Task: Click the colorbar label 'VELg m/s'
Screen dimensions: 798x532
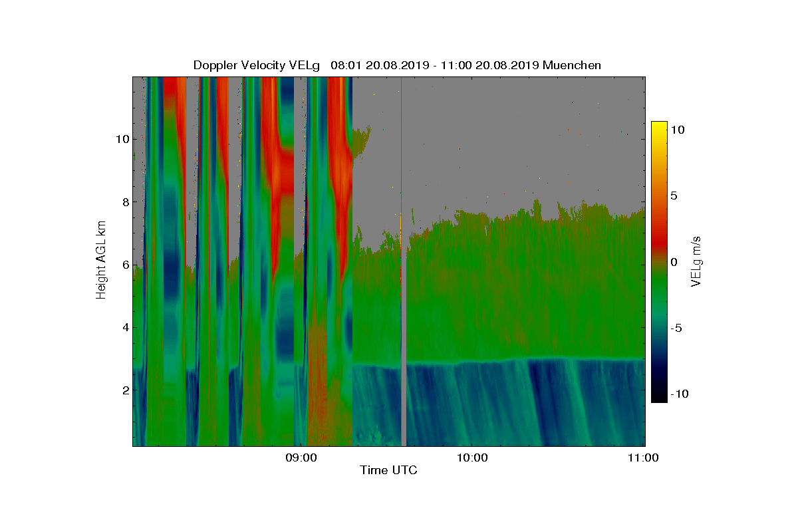Action: pos(696,261)
